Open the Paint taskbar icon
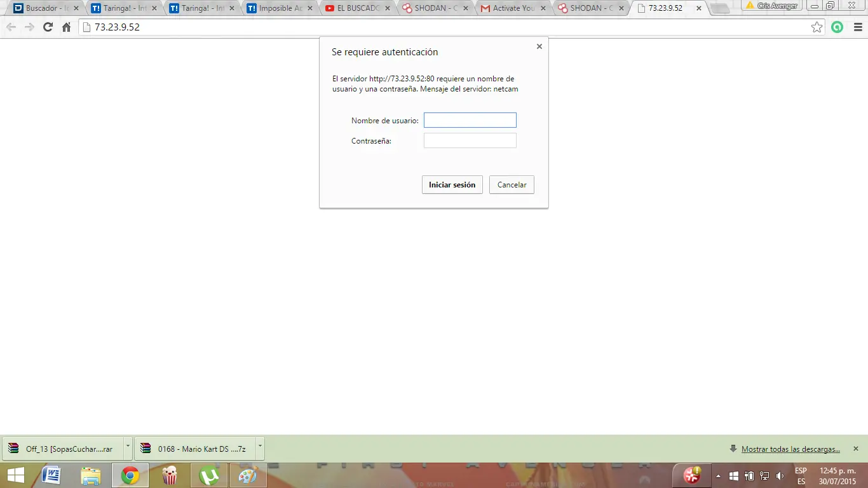The image size is (868, 488). point(247,475)
